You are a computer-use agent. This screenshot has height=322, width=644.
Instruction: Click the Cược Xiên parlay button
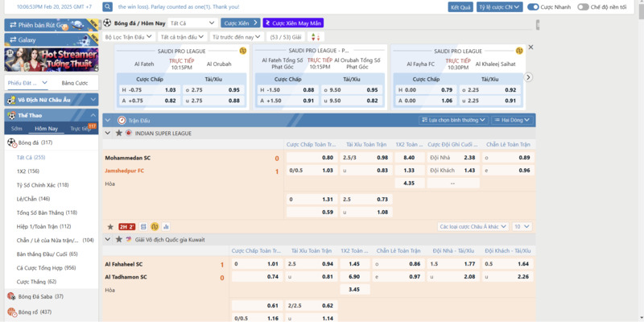240,23
